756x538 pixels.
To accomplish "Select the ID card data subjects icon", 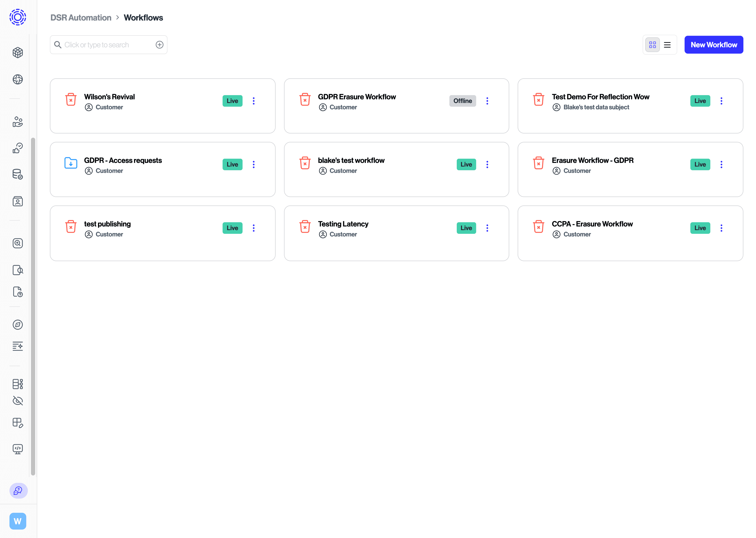I will pyautogui.click(x=18, y=201).
